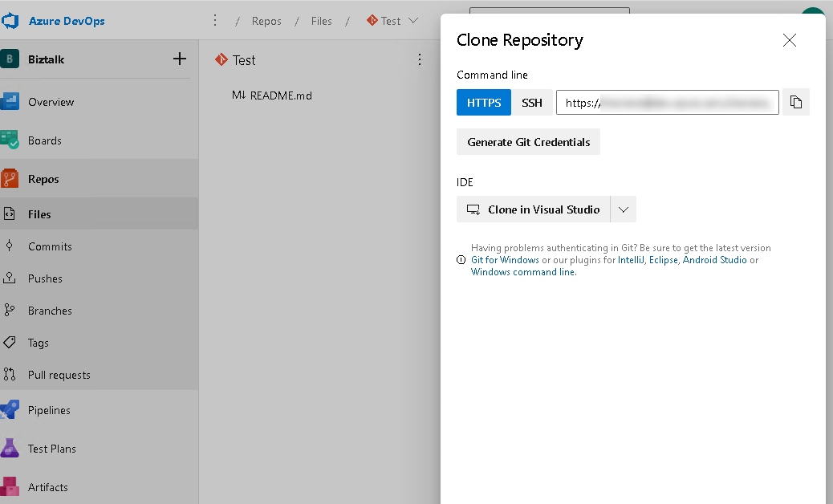833x504 pixels.
Task: Click the README.md markdown file icon
Action: [x=238, y=95]
